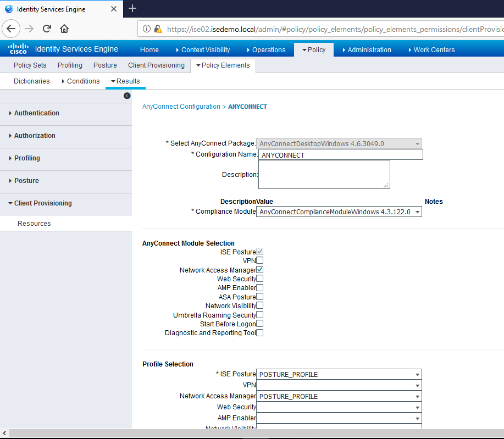Enable the ASA Posture module checkbox
Viewport: 504px width, 439px height.
260,296
